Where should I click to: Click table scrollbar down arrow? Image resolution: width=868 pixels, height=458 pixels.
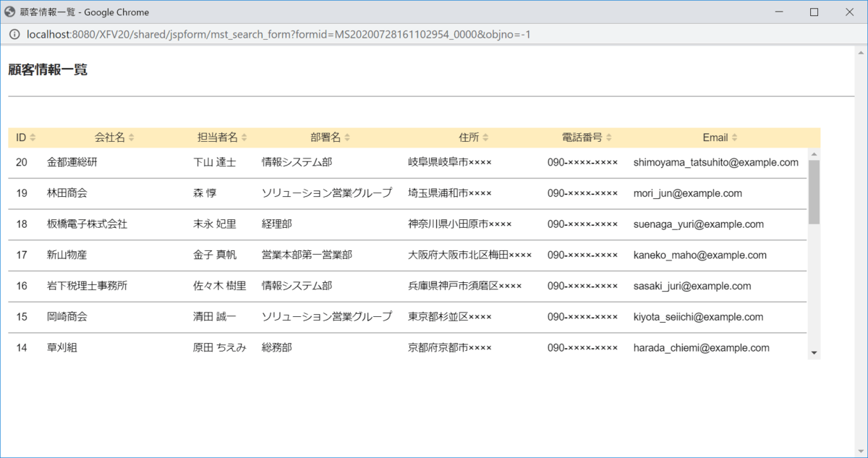814,352
